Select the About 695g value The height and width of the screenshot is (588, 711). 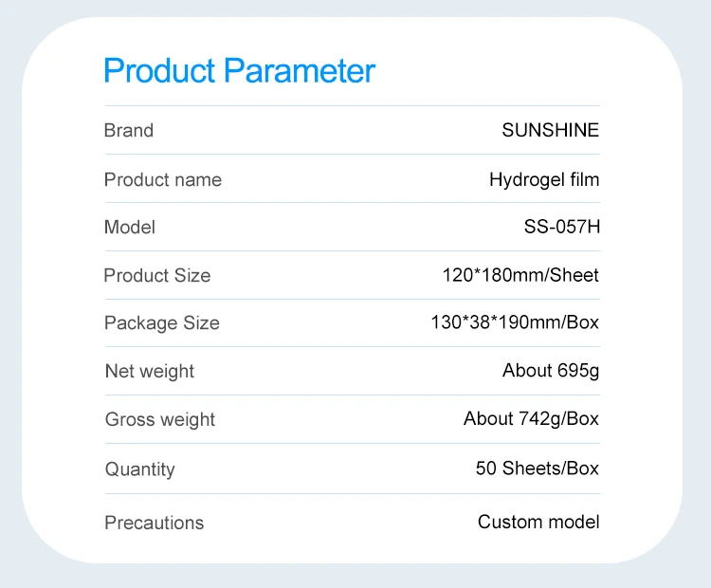click(551, 371)
